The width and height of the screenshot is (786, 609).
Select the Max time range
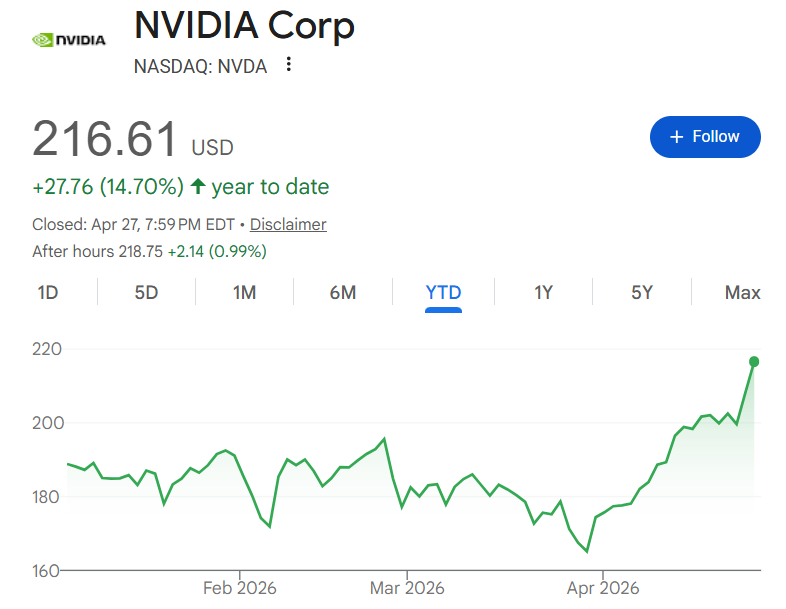[742, 292]
